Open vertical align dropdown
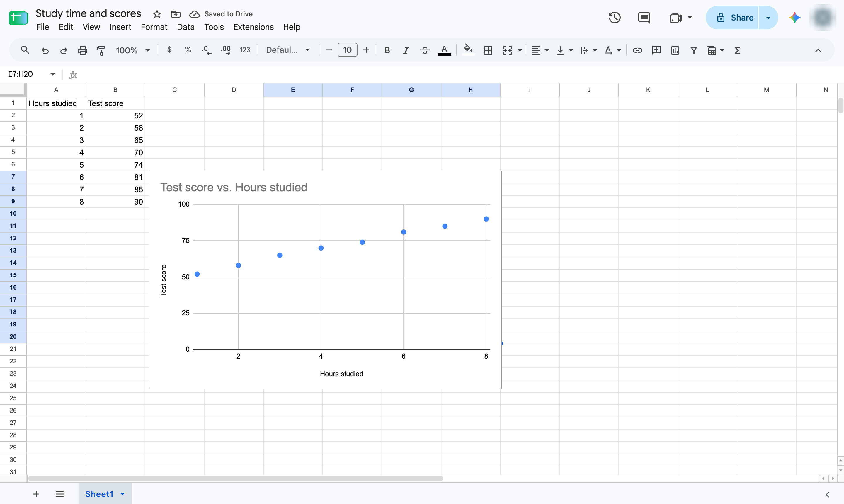The width and height of the screenshot is (844, 504). click(x=564, y=50)
